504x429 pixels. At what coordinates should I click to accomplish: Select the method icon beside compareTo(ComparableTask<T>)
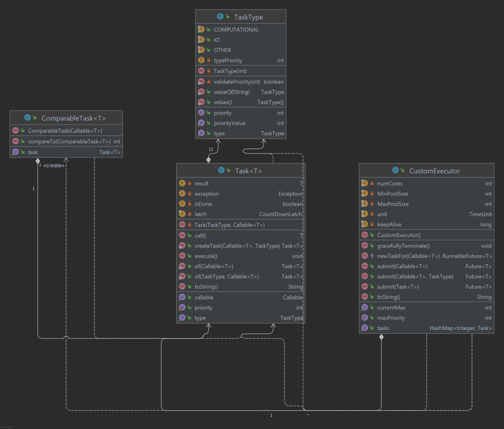tap(15, 141)
